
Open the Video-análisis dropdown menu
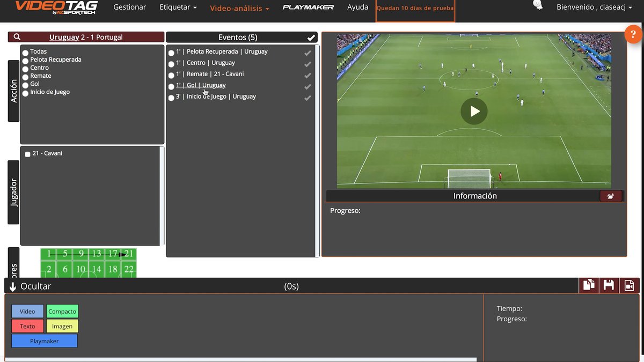tap(239, 8)
